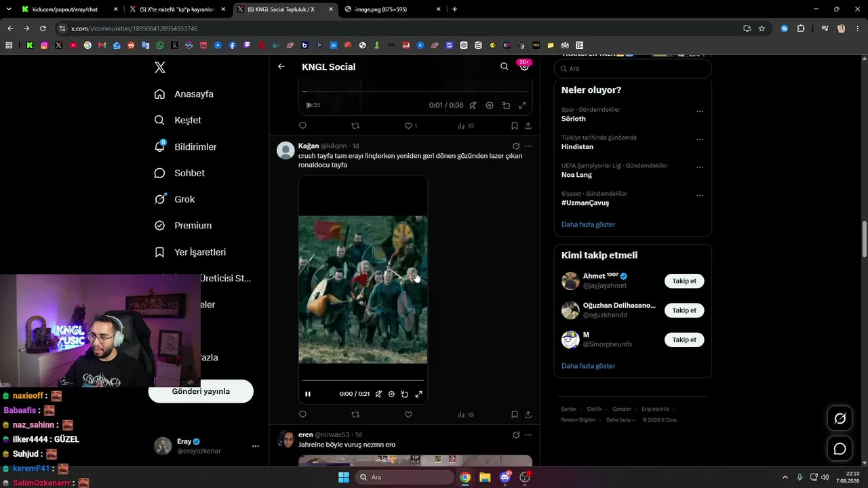Bookmark Kağan's post
The height and width of the screenshot is (488, 868).
pyautogui.click(x=515, y=415)
